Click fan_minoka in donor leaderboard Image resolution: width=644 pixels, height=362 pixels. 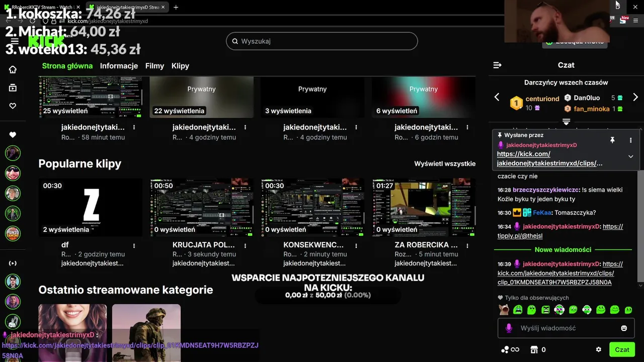click(591, 109)
